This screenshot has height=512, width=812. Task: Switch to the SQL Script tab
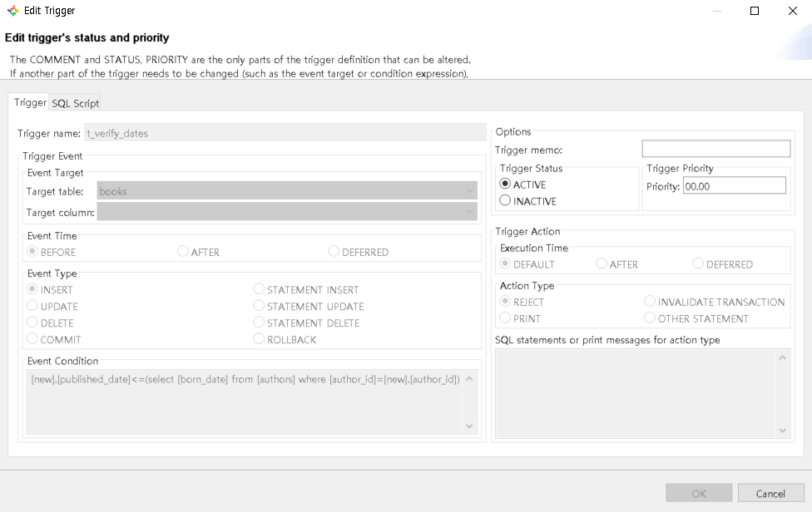[75, 103]
